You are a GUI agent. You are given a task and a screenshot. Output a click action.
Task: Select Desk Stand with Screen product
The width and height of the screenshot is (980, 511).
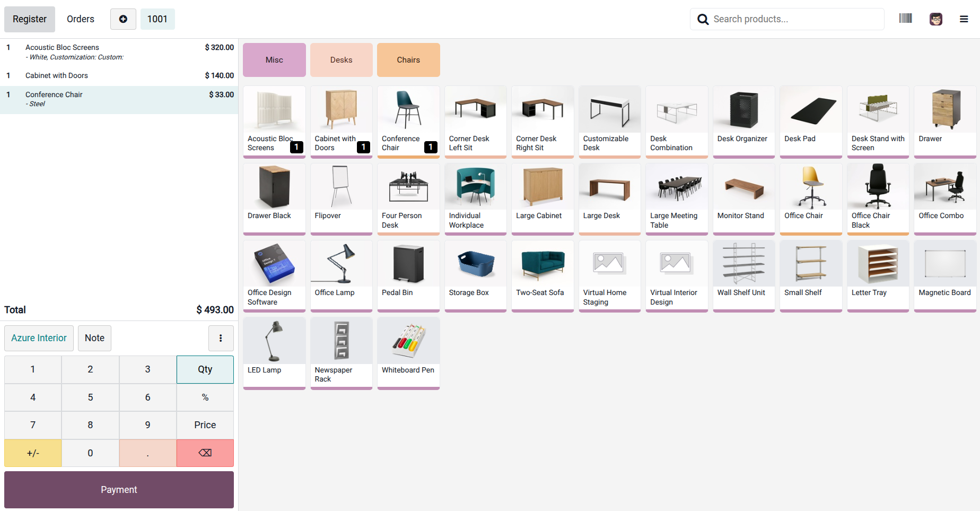[x=878, y=122]
